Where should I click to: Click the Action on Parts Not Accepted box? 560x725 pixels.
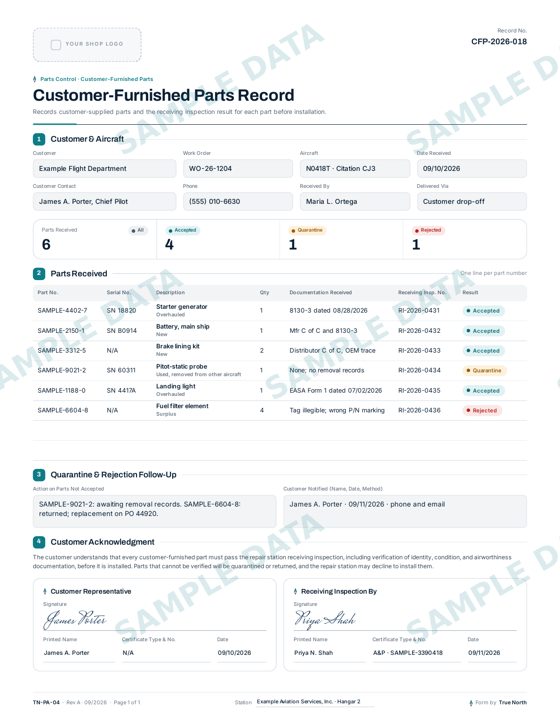154,511
